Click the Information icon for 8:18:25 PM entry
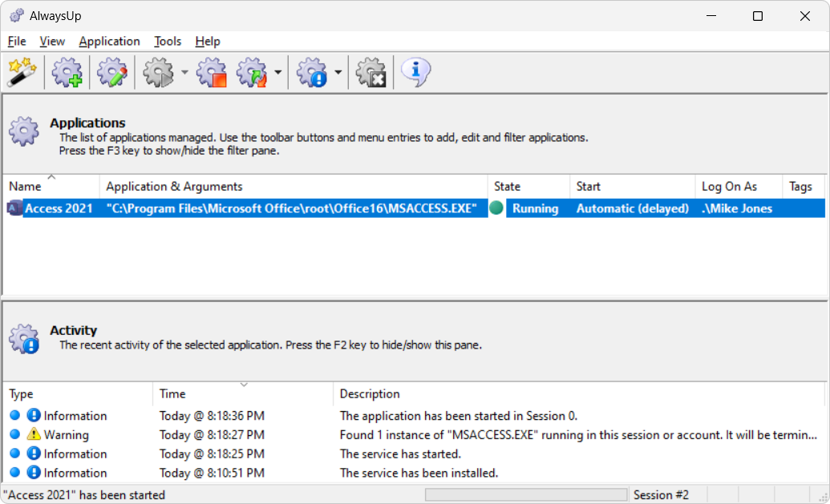 point(34,454)
